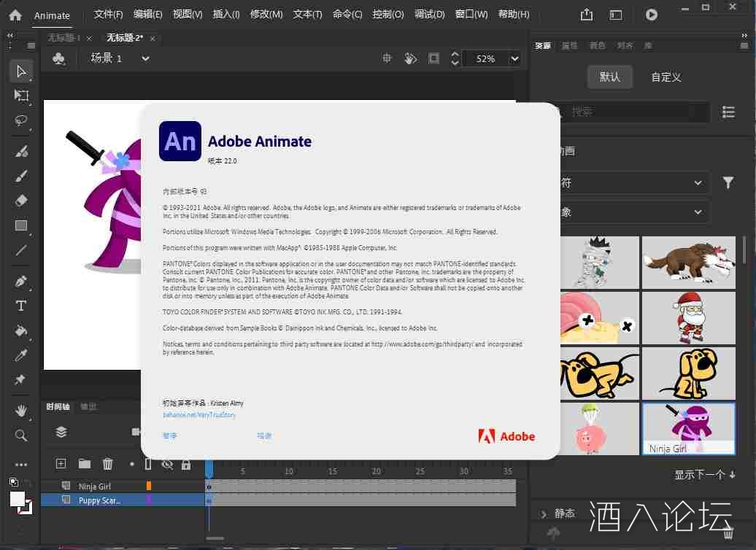Click the 自定义 button in assets panel

pyautogui.click(x=666, y=77)
